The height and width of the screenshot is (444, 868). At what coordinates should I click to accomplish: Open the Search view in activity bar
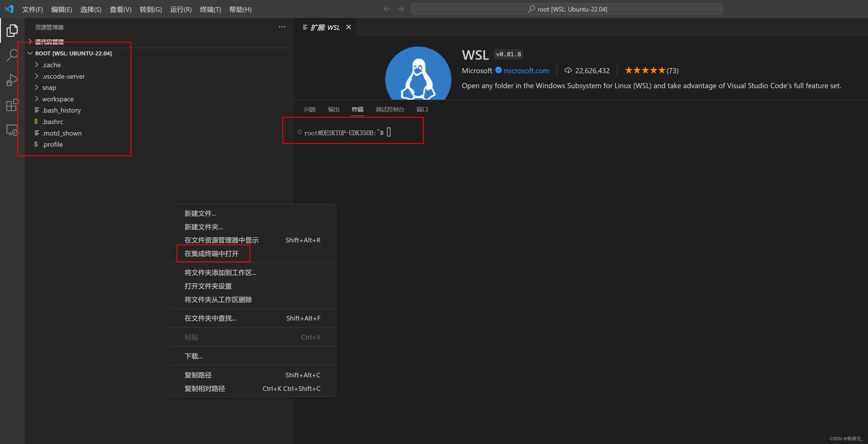(12, 55)
